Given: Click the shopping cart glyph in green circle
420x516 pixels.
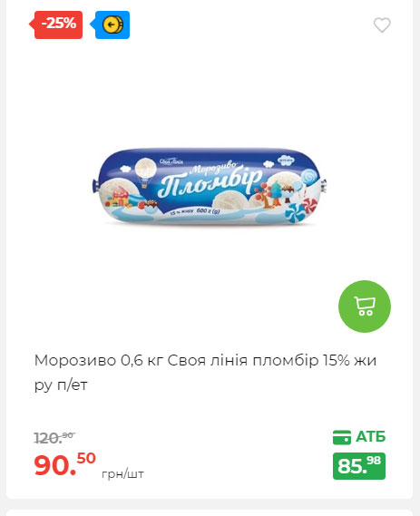Looking at the screenshot, I should pyautogui.click(x=365, y=307).
